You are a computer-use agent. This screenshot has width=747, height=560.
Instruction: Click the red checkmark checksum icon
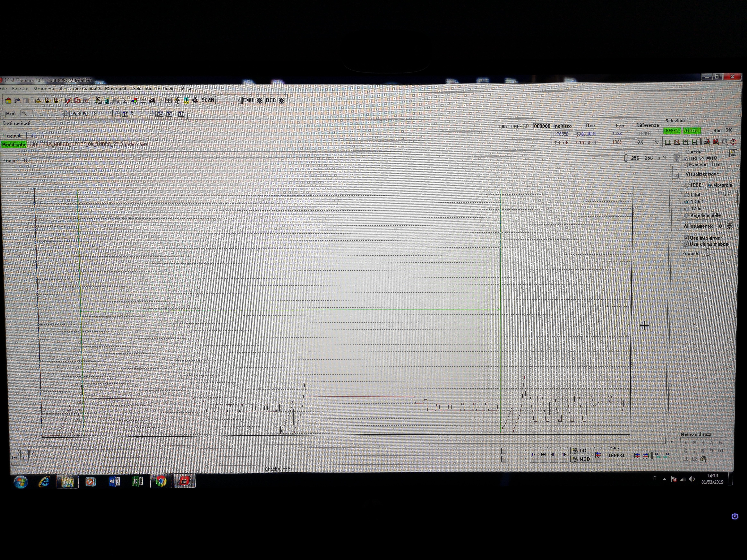pos(68,101)
